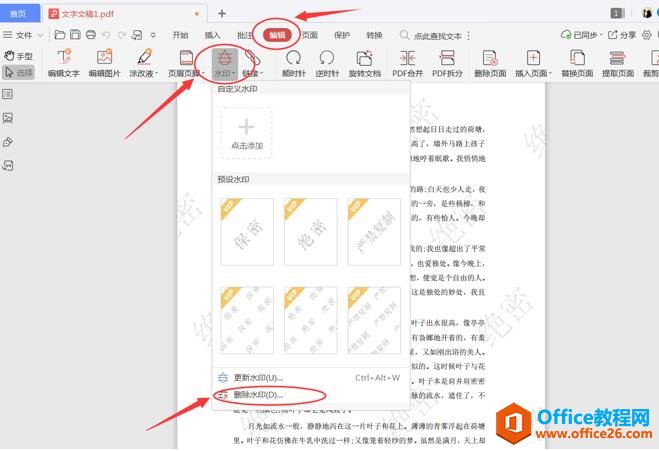659x451 pixels.
Task: Click the 旋转文档 rotate document icon
Action: [x=363, y=63]
